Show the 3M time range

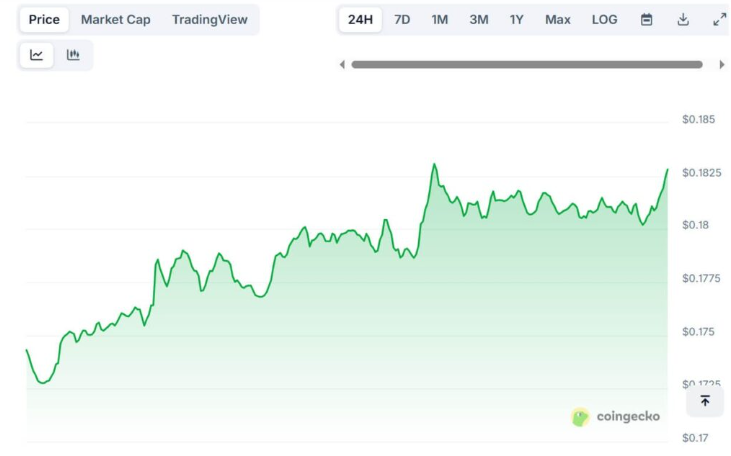[479, 19]
